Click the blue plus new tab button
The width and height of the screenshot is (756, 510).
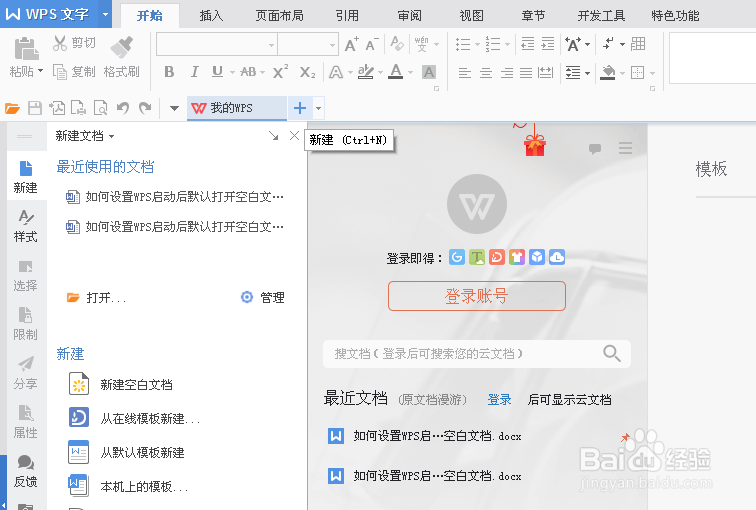pos(300,108)
